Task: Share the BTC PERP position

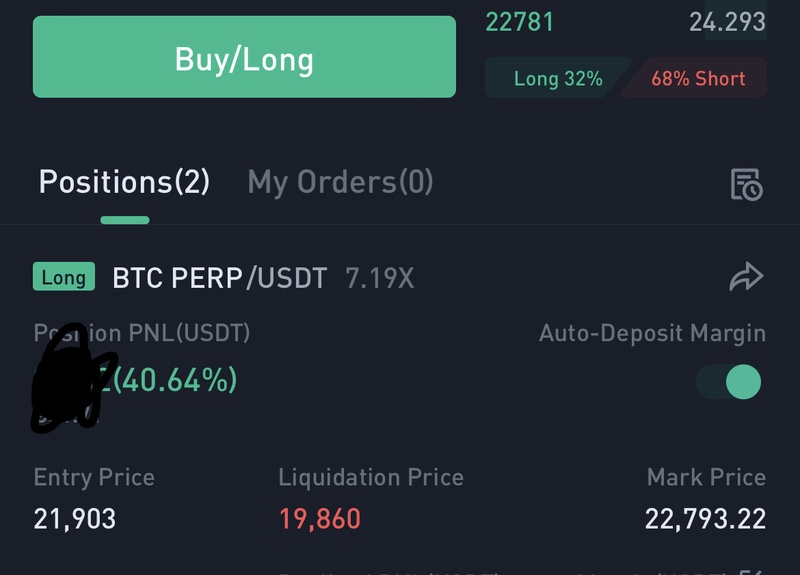Action: click(746, 277)
